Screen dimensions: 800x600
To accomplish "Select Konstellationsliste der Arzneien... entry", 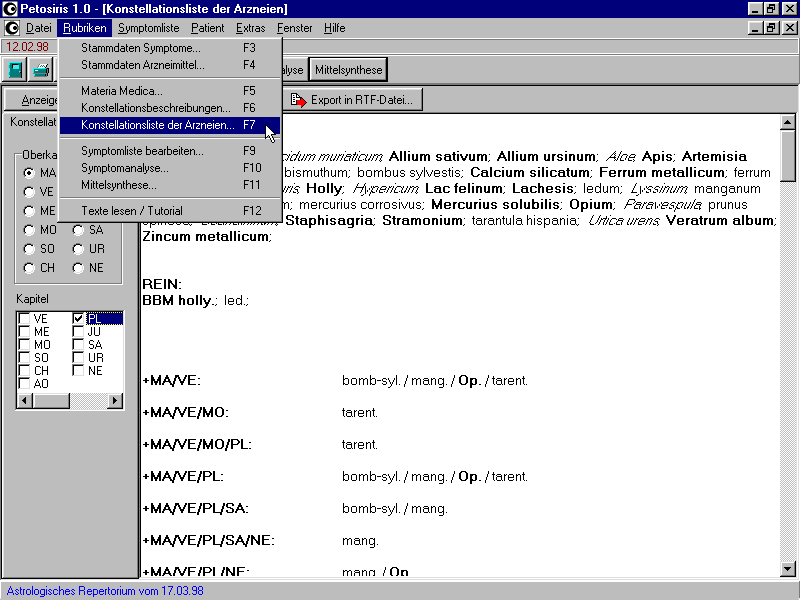I will [170, 125].
